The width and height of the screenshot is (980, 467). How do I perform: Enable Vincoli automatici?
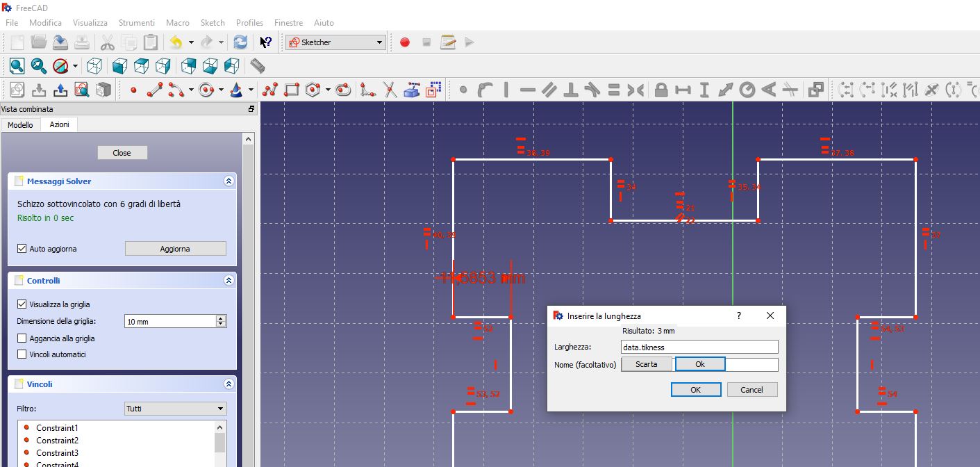[22, 354]
